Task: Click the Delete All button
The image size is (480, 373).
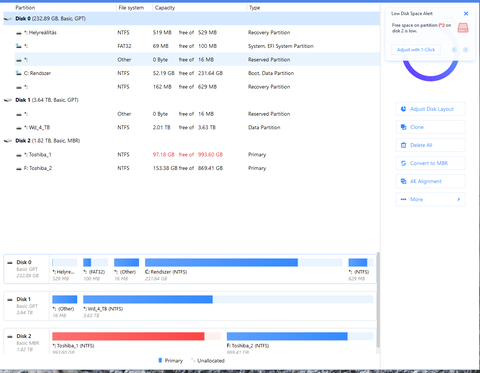Action: 430,145
